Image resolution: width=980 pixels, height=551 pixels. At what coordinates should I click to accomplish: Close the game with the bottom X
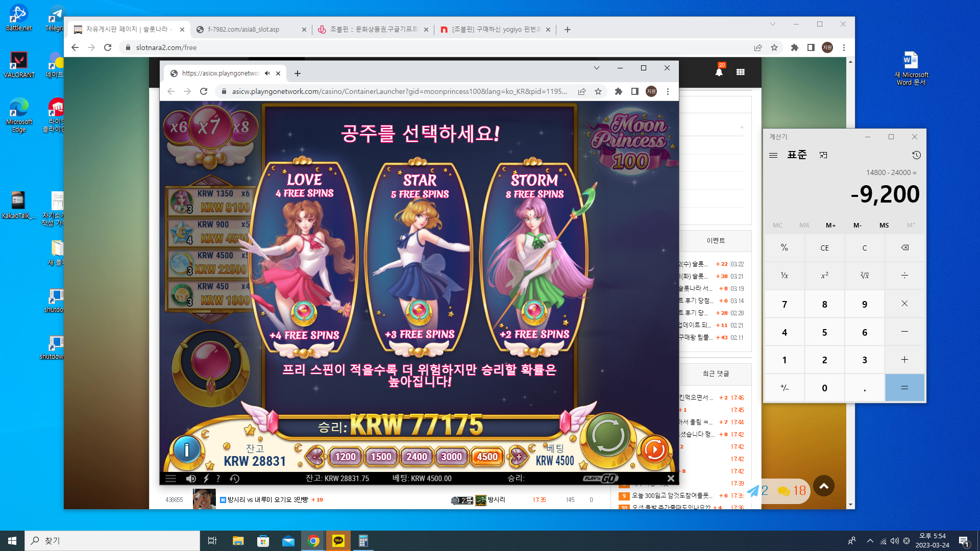pos(671,479)
